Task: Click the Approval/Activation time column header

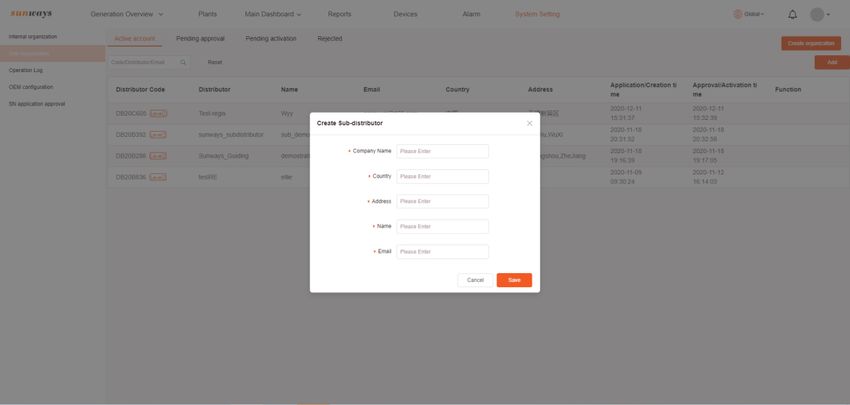Action: point(725,89)
